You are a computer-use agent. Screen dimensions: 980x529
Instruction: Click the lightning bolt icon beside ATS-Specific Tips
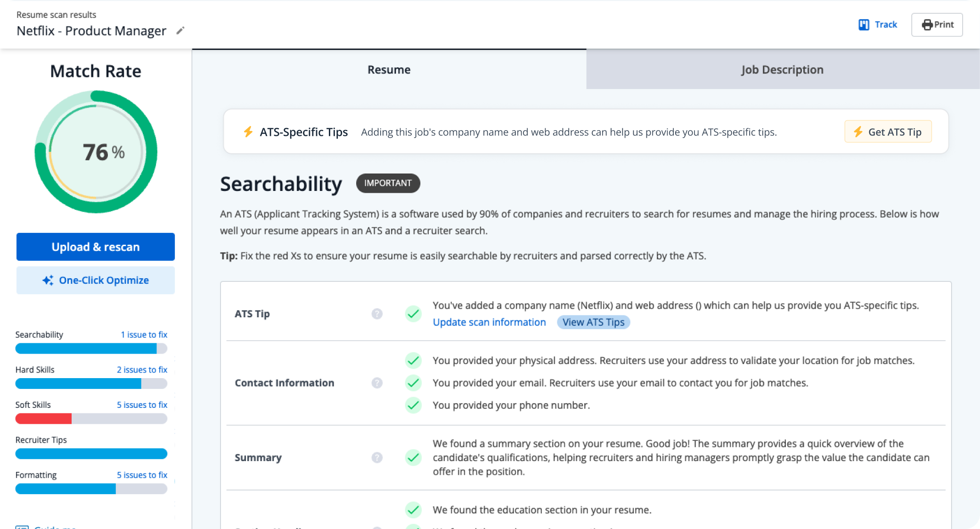coord(248,132)
